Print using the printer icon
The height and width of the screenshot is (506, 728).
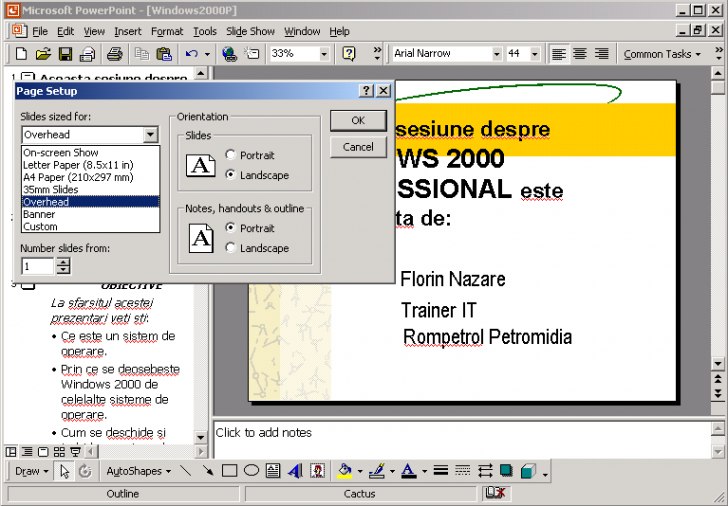(114, 54)
